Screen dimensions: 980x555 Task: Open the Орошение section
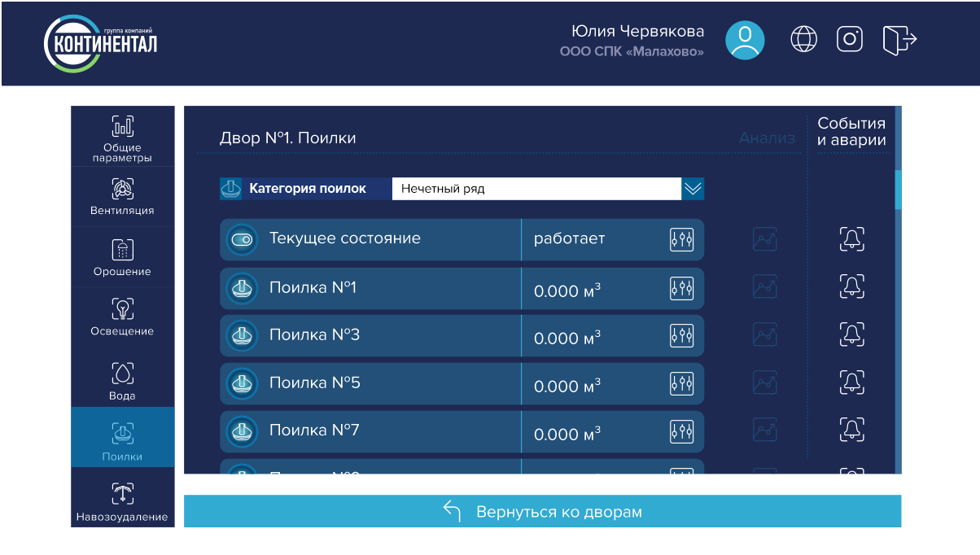(122, 257)
